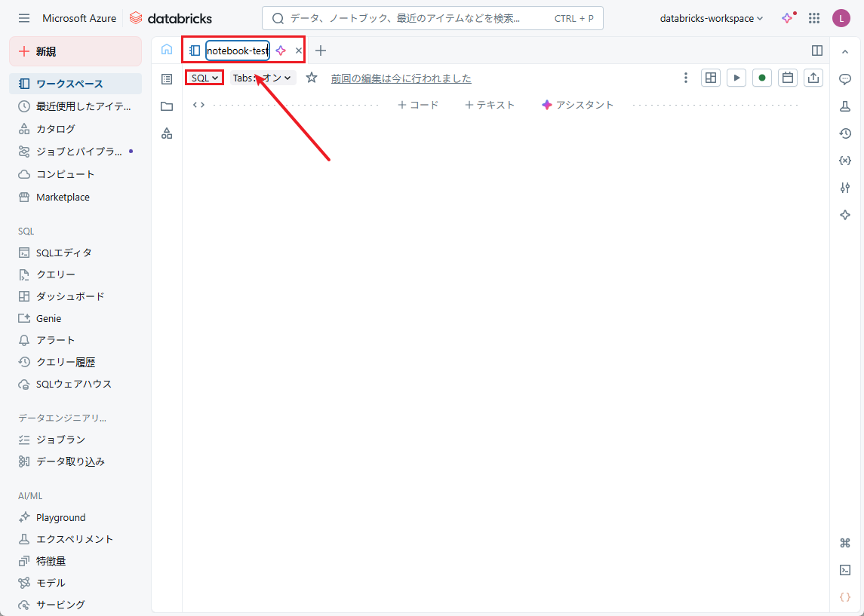Image resolution: width=864 pixels, height=616 pixels.
Task: Open アラート in sidebar
Action: (75, 340)
